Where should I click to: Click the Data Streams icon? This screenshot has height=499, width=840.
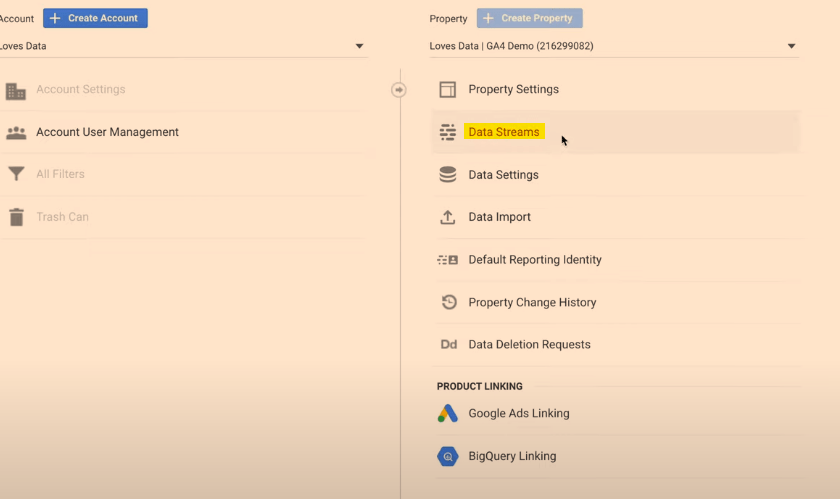click(448, 132)
